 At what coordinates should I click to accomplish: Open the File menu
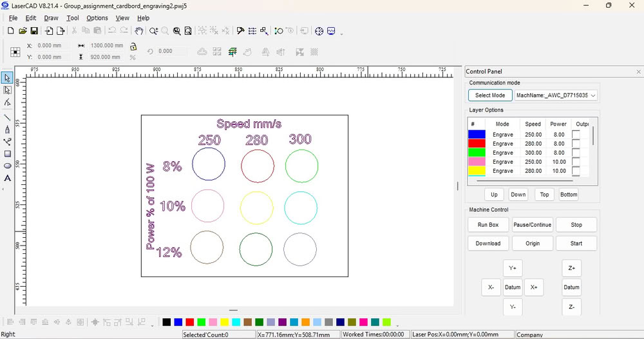pyautogui.click(x=13, y=18)
